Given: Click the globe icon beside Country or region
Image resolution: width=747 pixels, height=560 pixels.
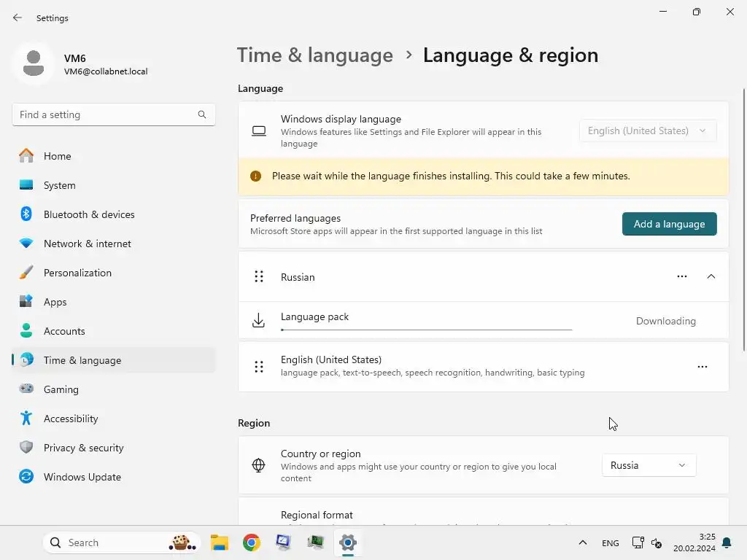Looking at the screenshot, I should point(258,465).
